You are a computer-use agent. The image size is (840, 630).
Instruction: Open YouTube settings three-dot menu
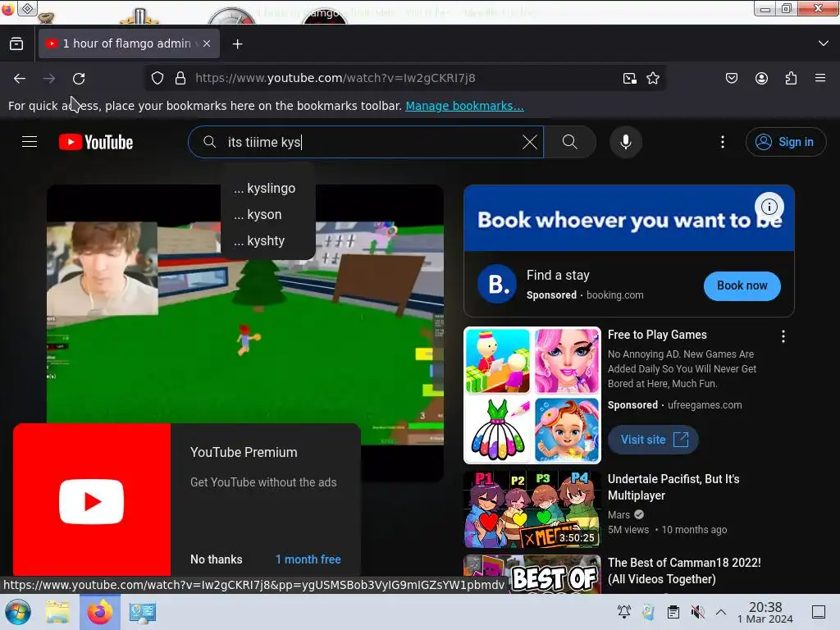click(x=723, y=142)
